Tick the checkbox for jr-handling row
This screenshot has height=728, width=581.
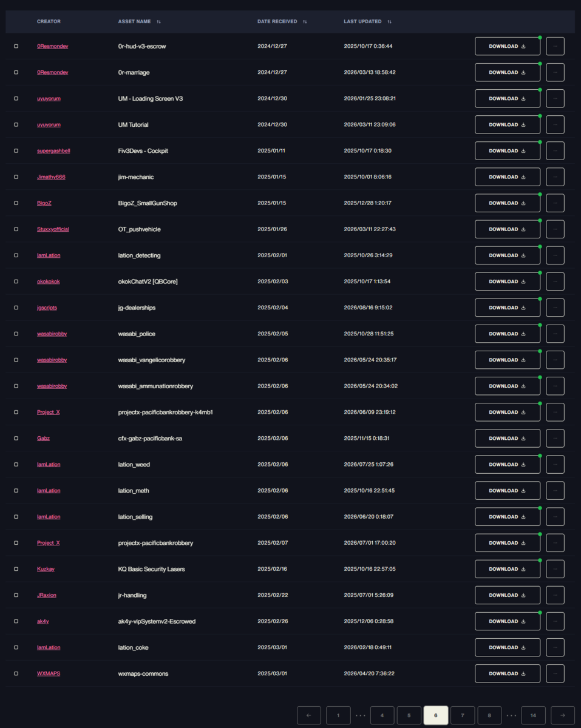pyautogui.click(x=16, y=595)
